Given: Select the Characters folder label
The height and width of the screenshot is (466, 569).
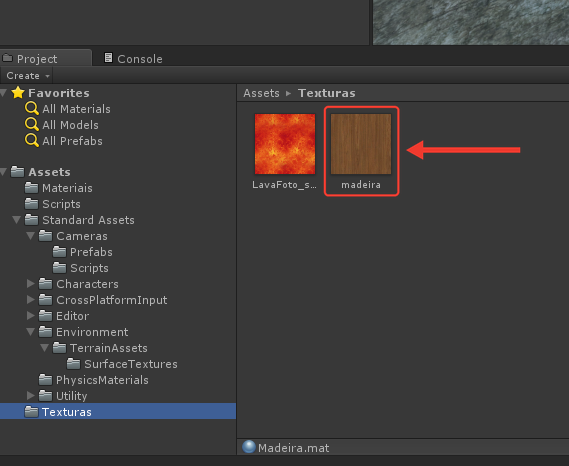Looking at the screenshot, I should pyautogui.click(x=87, y=284).
